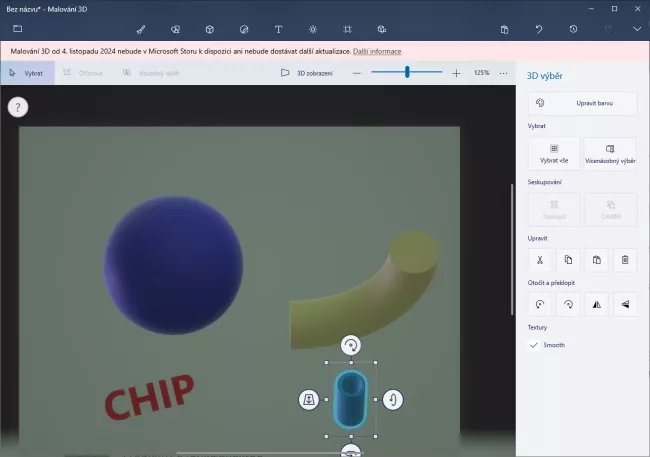650x457 pixels.
Task: Expand the top-right chevron menu
Action: click(x=637, y=29)
